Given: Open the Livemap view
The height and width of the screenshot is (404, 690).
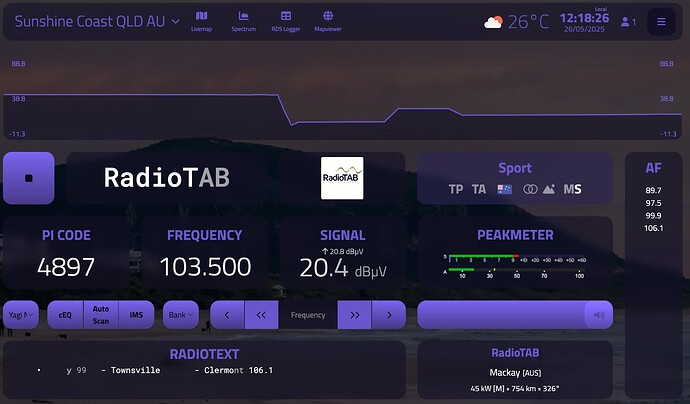Looking at the screenshot, I should [x=201, y=21].
